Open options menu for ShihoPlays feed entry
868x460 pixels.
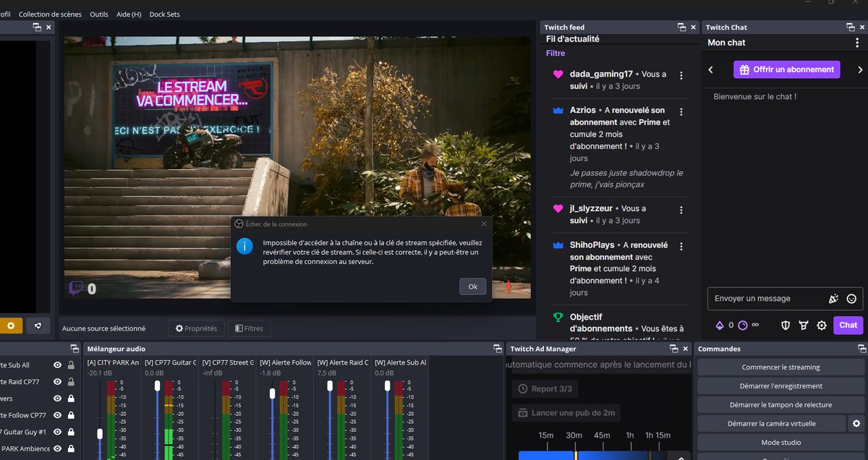(x=681, y=246)
